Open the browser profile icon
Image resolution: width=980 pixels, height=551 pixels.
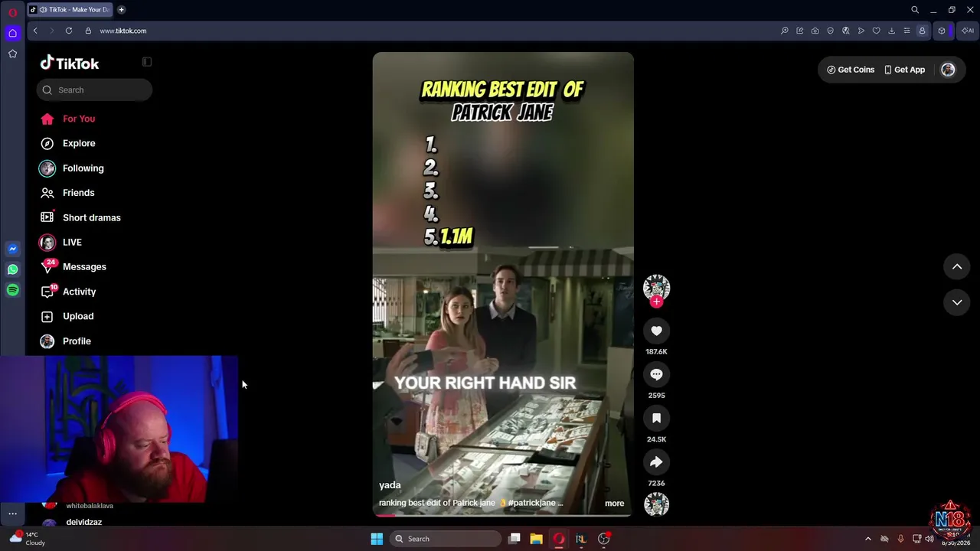tap(923, 31)
